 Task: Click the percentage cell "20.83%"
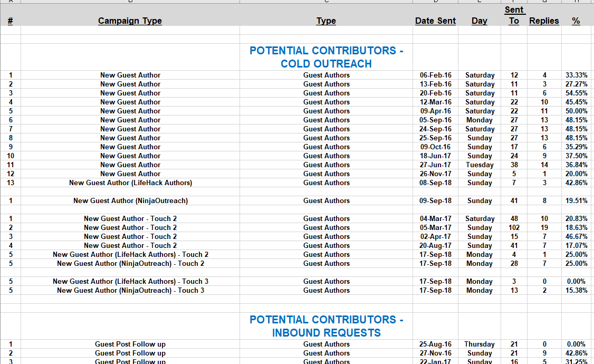click(x=576, y=218)
